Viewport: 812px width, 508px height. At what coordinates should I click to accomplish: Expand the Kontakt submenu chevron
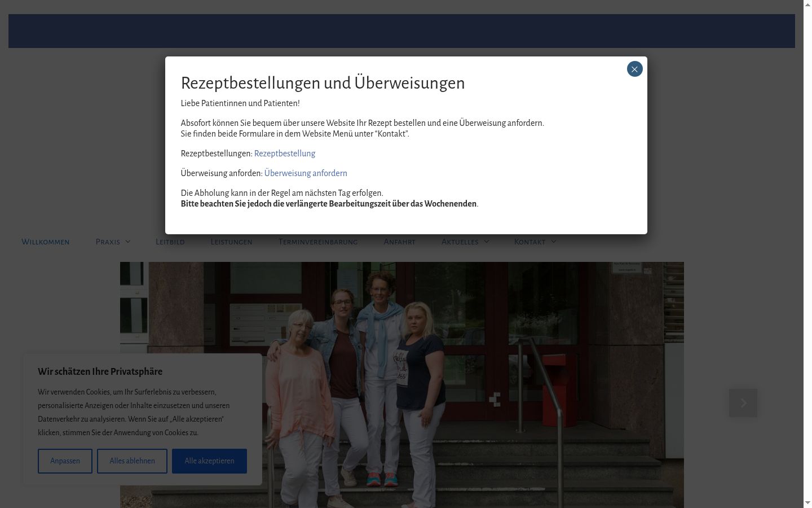tap(553, 242)
